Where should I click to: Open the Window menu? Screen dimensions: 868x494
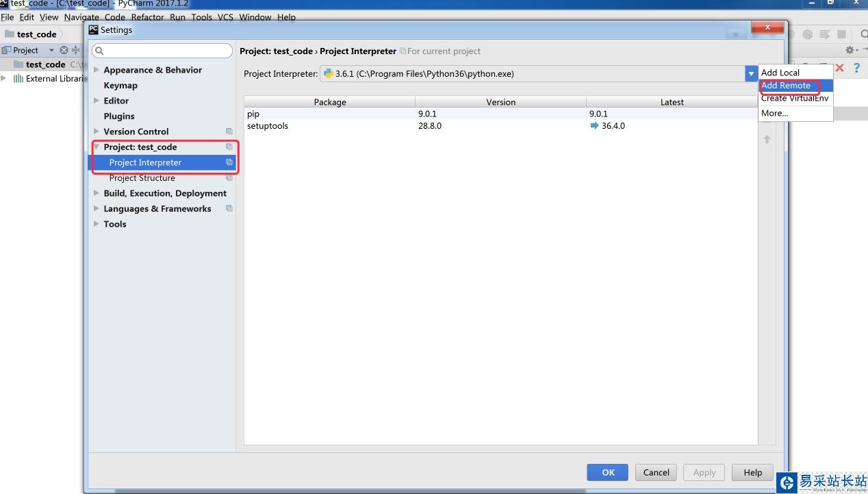[255, 17]
